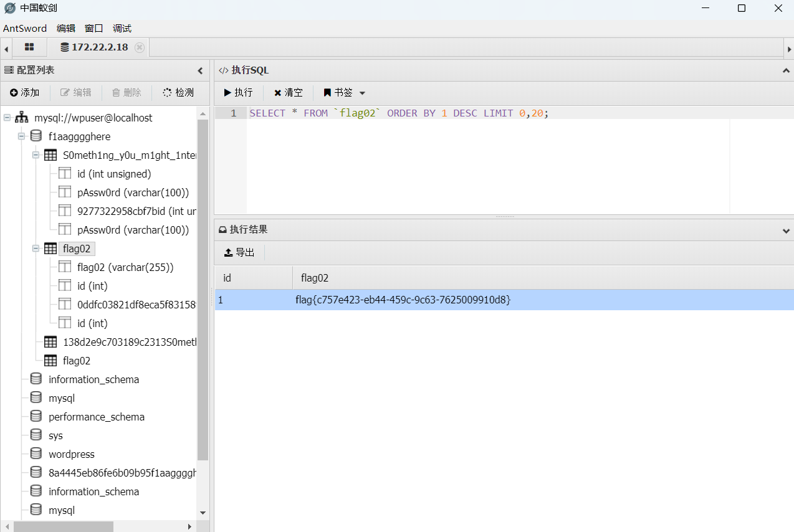Collapse the 执行结果 panel
Image resolution: width=794 pixels, height=532 pixels.
(x=786, y=230)
